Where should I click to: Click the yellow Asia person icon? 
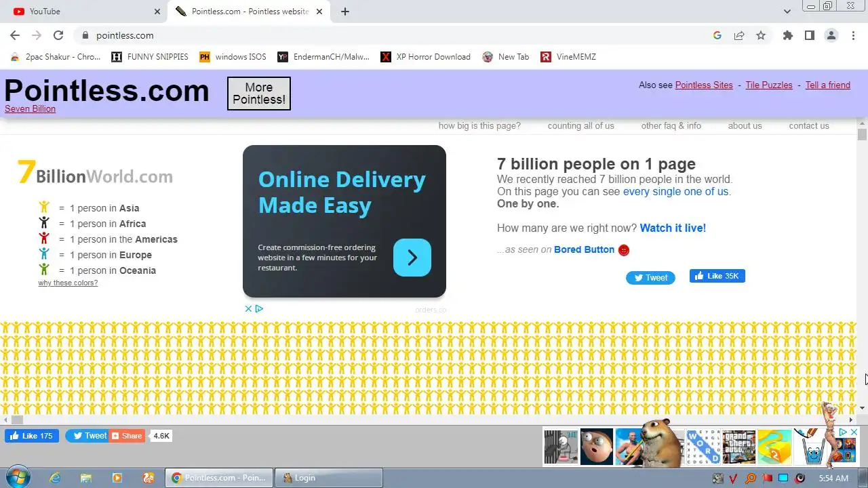[x=44, y=207]
